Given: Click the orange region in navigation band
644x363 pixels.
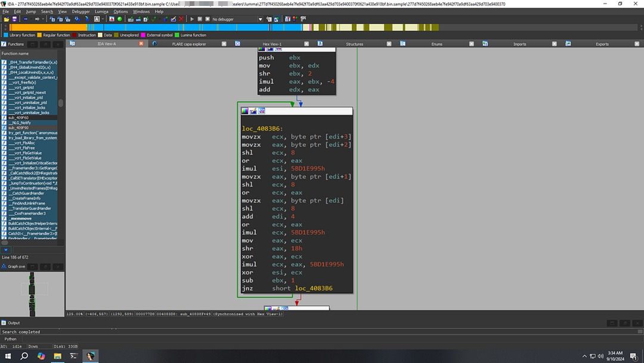Looking at the screenshot, I should (48, 27).
